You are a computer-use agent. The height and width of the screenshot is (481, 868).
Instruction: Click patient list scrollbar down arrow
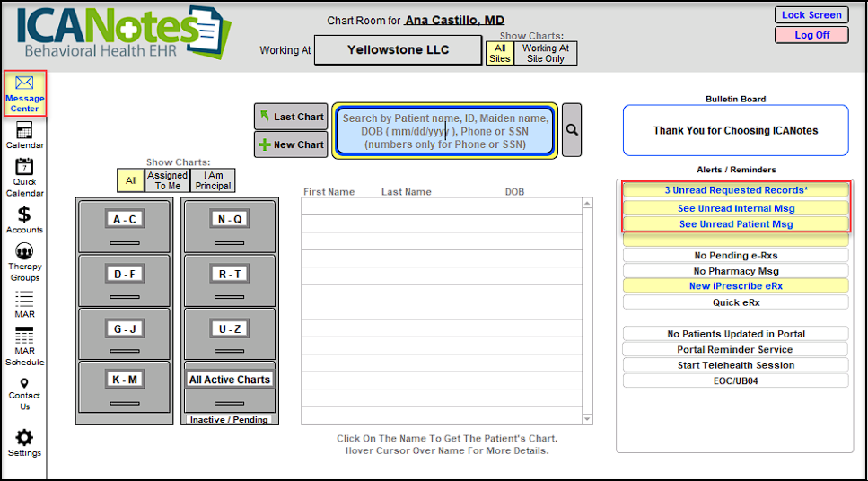tap(587, 419)
